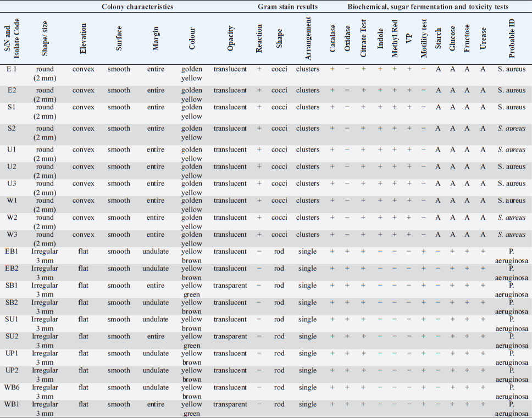
Task: Click the isolate code cell "W3"
Action: pyautogui.click(x=12, y=235)
